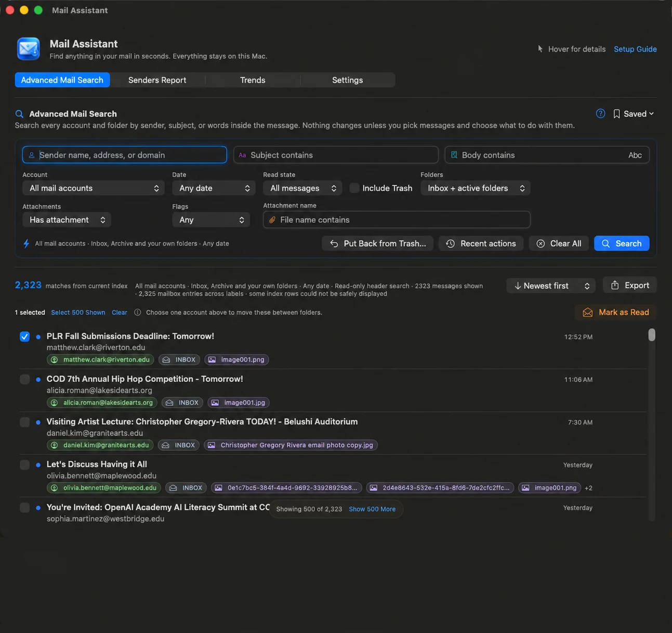Click the Mail Assistant app envelope icon
This screenshot has width=672, height=633.
(28, 49)
